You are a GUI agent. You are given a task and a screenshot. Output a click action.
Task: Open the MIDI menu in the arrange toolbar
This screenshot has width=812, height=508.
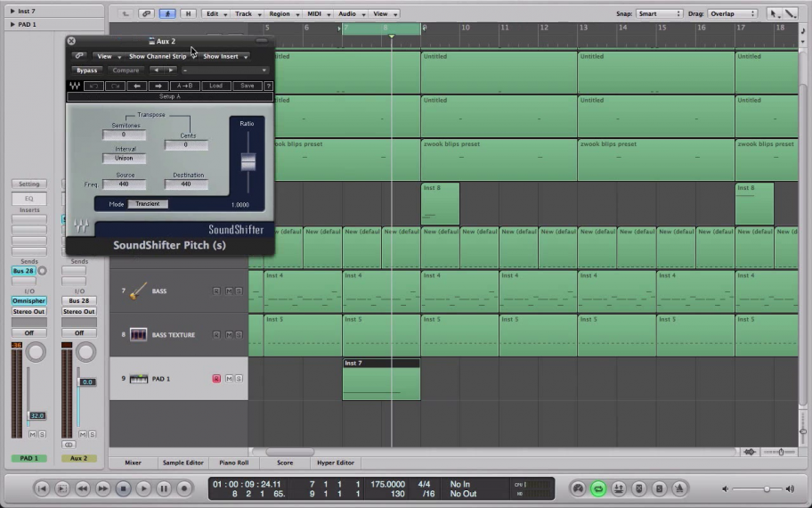(318, 13)
